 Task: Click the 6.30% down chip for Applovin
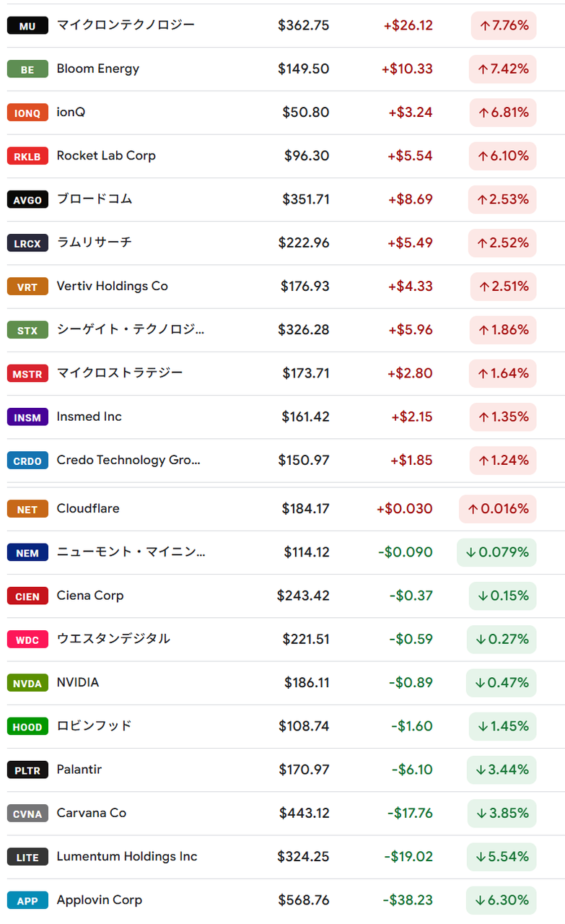[502, 900]
